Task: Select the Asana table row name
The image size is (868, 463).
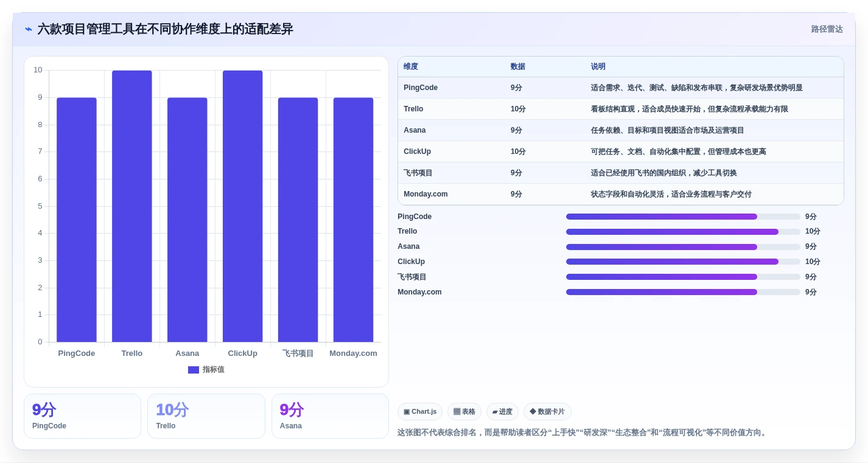Action: [x=415, y=130]
